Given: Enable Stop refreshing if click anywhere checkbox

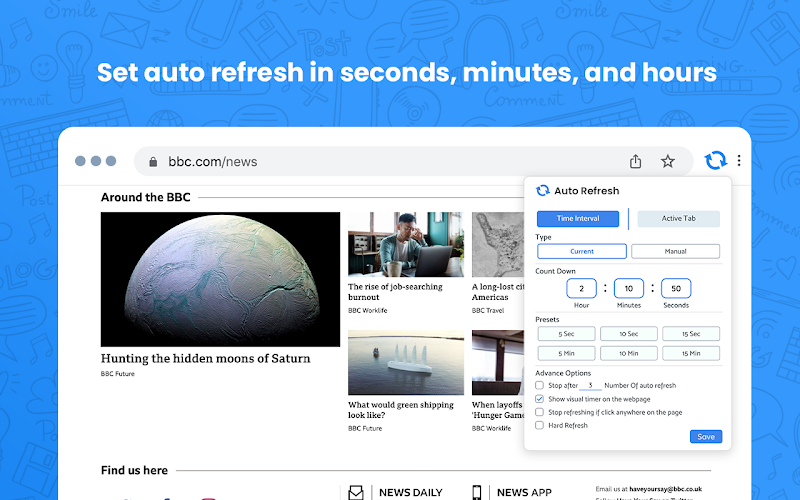Looking at the screenshot, I should tap(539, 412).
